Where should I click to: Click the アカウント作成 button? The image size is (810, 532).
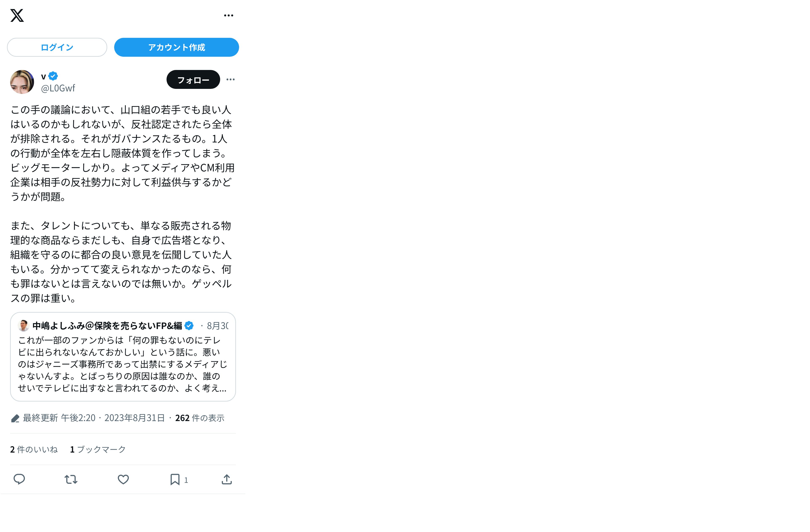[176, 47]
